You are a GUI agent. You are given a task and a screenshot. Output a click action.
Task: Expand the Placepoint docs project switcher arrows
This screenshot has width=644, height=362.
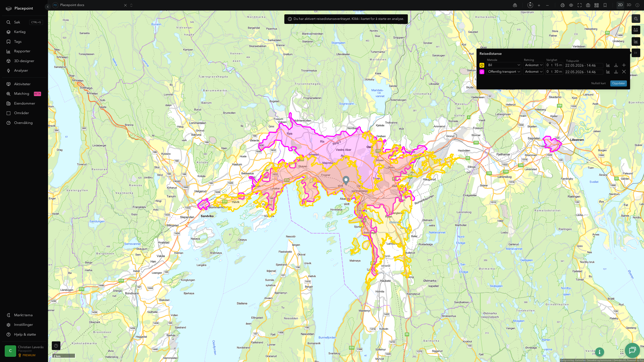coord(131,5)
